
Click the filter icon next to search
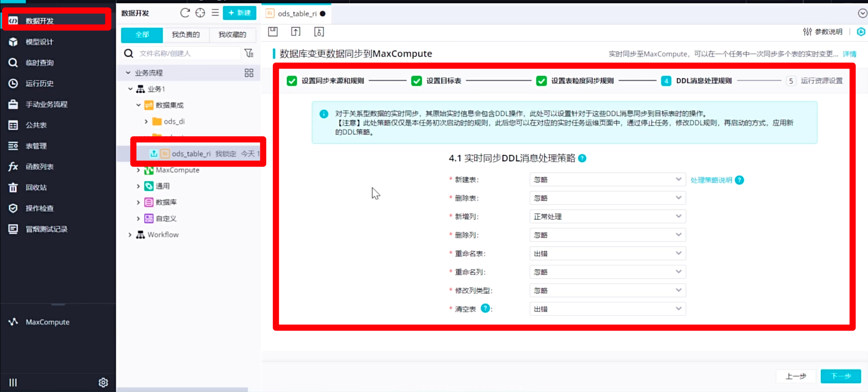[x=249, y=53]
